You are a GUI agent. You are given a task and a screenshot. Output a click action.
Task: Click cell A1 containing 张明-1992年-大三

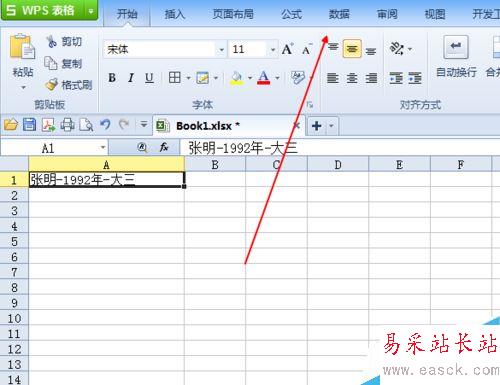[107, 179]
